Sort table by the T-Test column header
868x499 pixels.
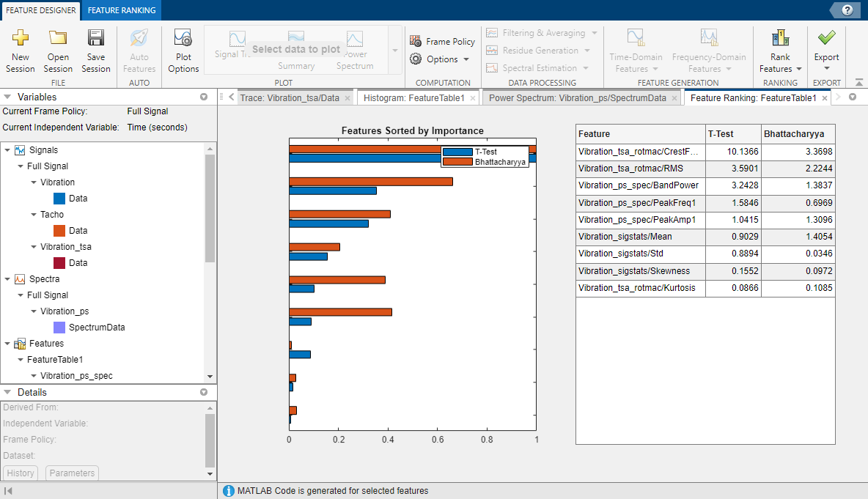732,134
